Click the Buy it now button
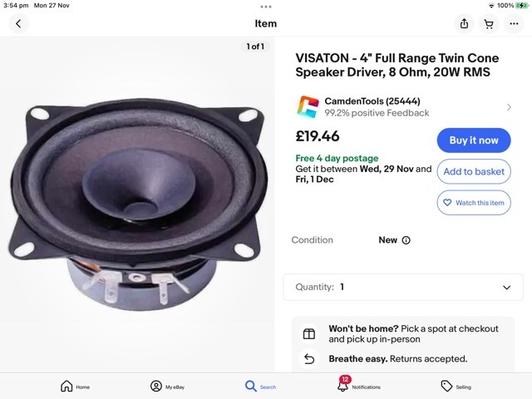The image size is (532, 399). coord(474,140)
